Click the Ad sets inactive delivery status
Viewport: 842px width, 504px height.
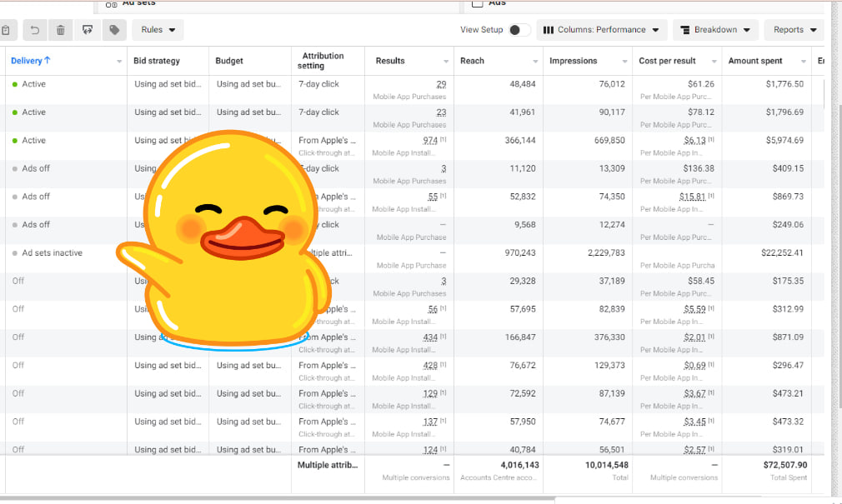52,252
